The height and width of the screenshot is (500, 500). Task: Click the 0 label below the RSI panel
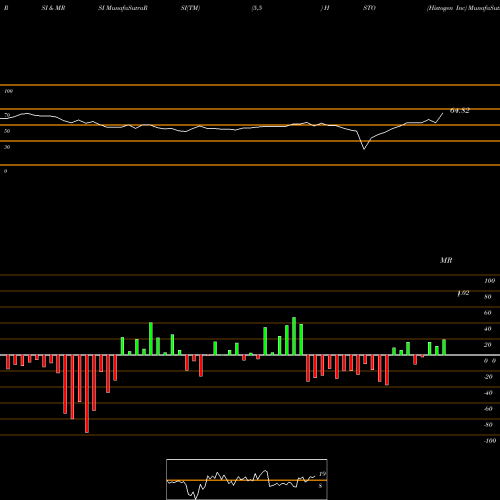[x=5, y=171]
